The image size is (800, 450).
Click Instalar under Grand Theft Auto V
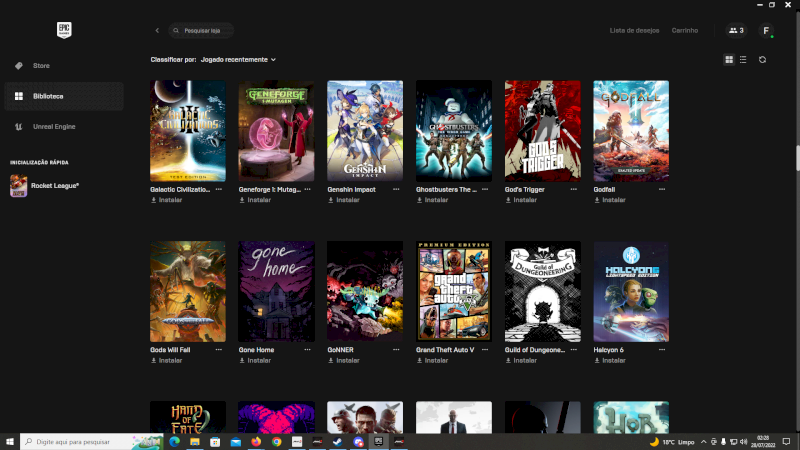pos(437,360)
